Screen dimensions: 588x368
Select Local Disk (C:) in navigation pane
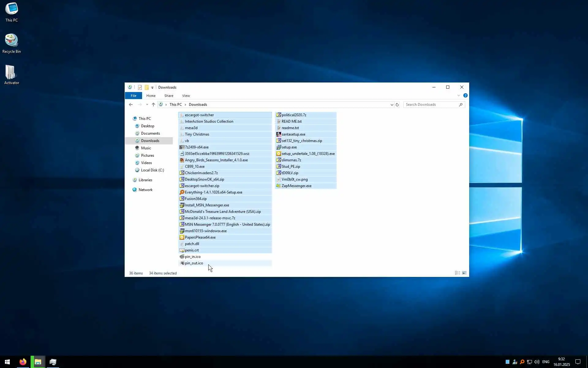(152, 170)
